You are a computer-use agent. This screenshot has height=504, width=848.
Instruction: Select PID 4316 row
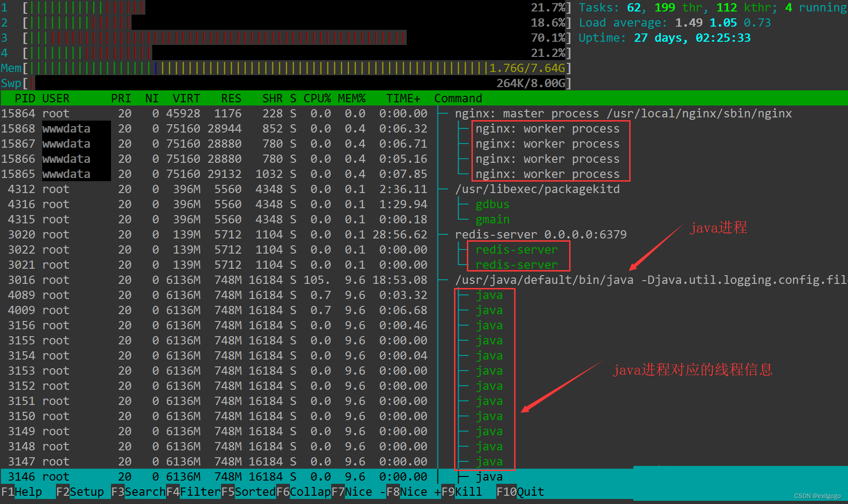coord(424,204)
